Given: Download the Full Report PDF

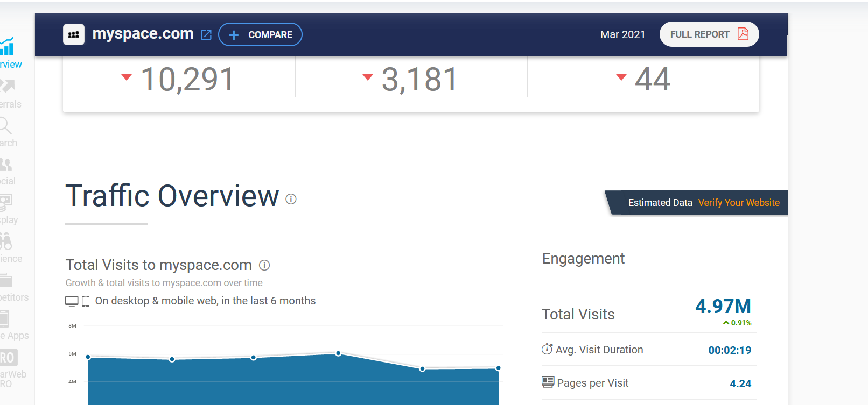Looking at the screenshot, I should coord(709,34).
